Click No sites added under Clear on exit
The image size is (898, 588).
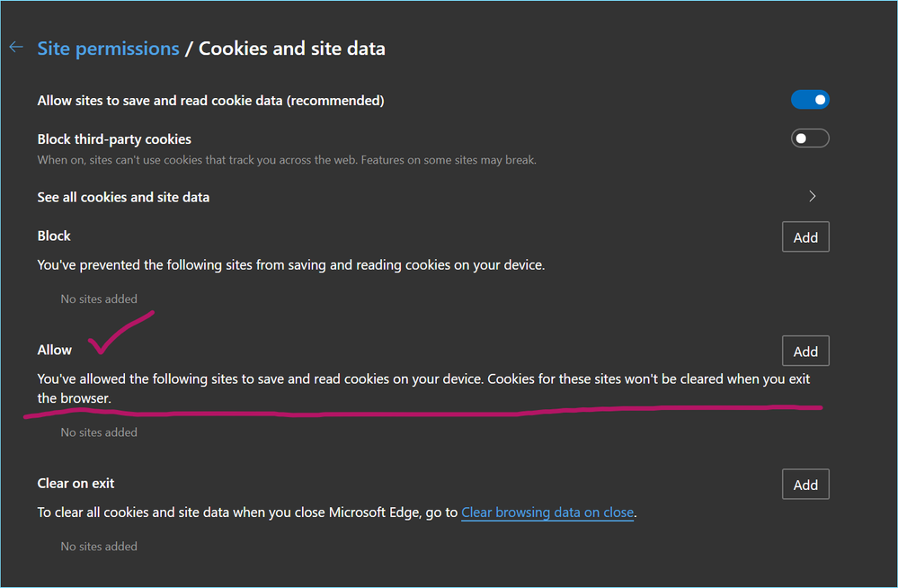[99, 547]
